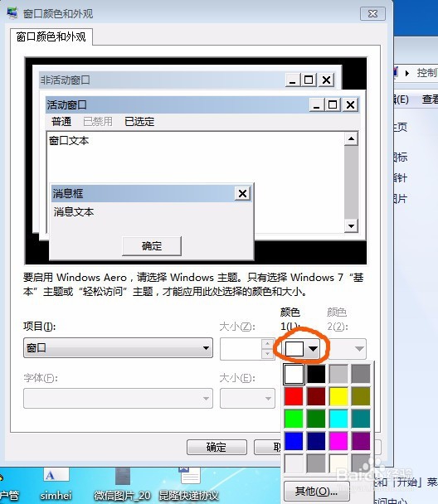Image resolution: width=438 pixels, height=504 pixels.
Task: Select the bright red swatch
Action: [x=294, y=396]
